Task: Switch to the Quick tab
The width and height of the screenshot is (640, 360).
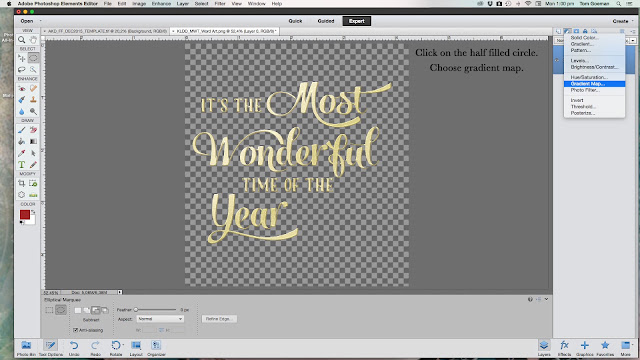Action: (295, 21)
